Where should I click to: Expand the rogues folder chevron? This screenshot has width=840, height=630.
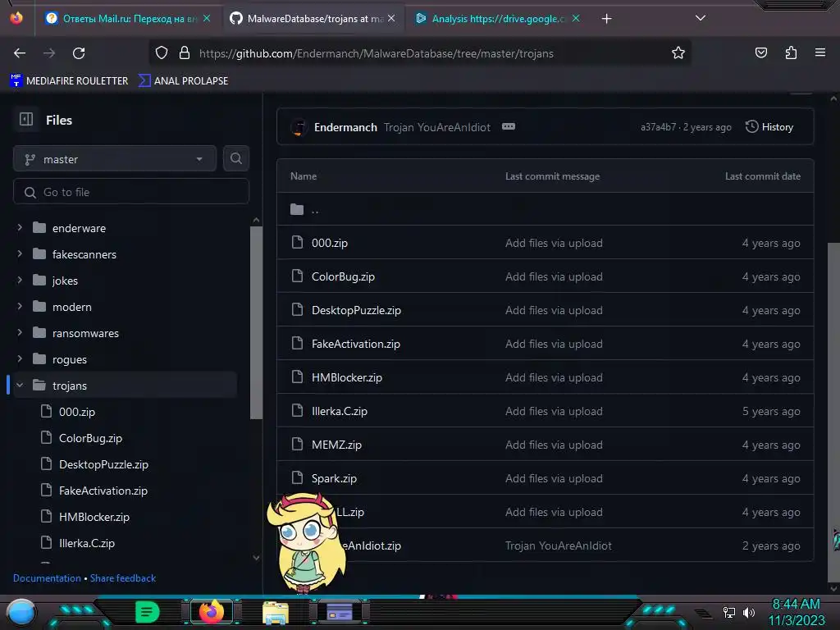coord(20,359)
